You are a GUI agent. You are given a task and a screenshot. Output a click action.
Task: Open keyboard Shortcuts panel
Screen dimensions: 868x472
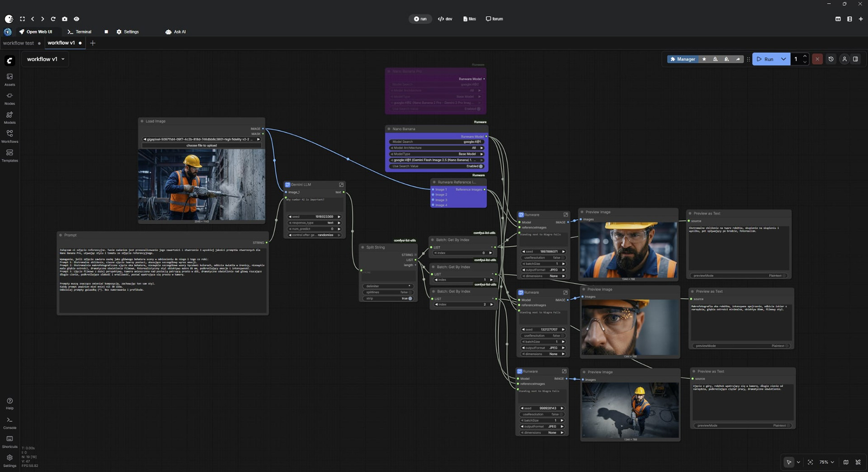tap(9, 442)
